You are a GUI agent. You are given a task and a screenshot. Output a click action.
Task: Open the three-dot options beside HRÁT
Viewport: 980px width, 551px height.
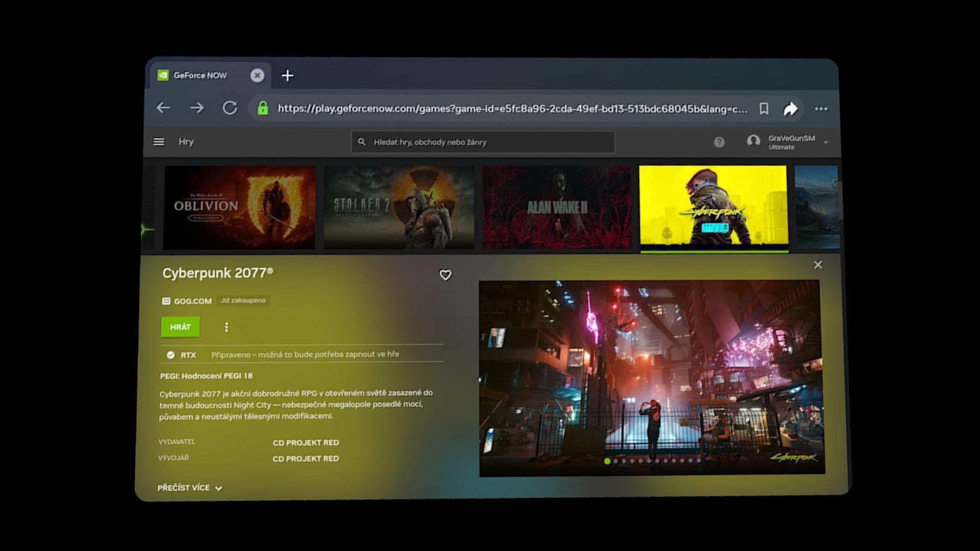pyautogui.click(x=226, y=327)
